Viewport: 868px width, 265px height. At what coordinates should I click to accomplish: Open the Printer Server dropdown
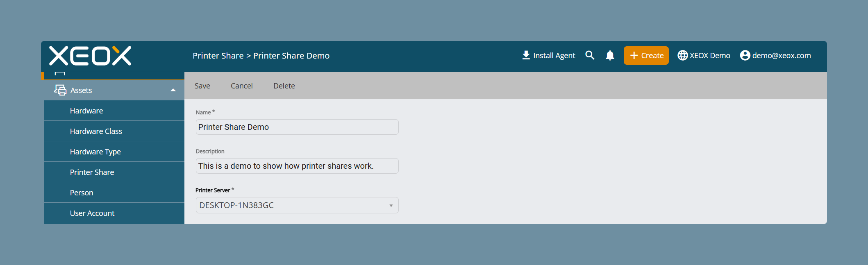point(297,205)
